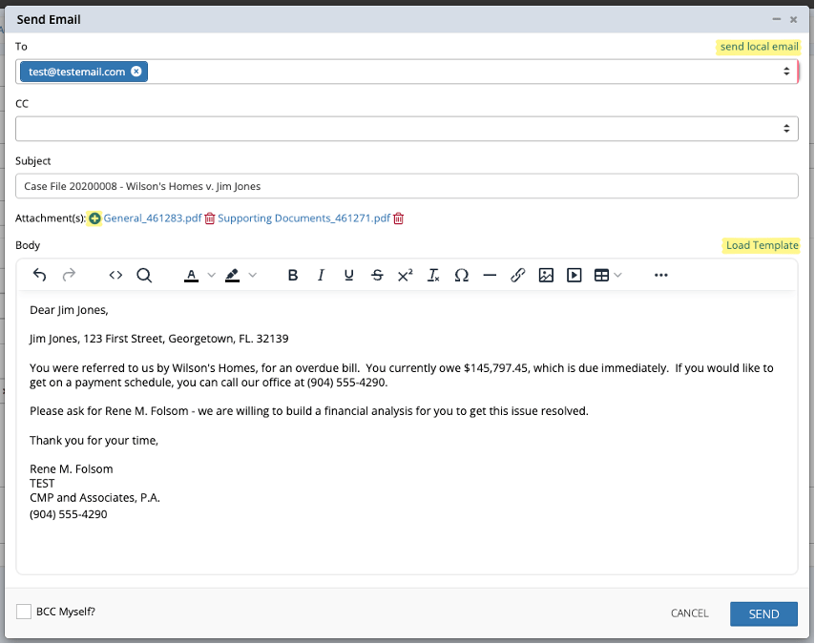Click the find and replace magnifier icon
815x644 pixels.
point(144,275)
